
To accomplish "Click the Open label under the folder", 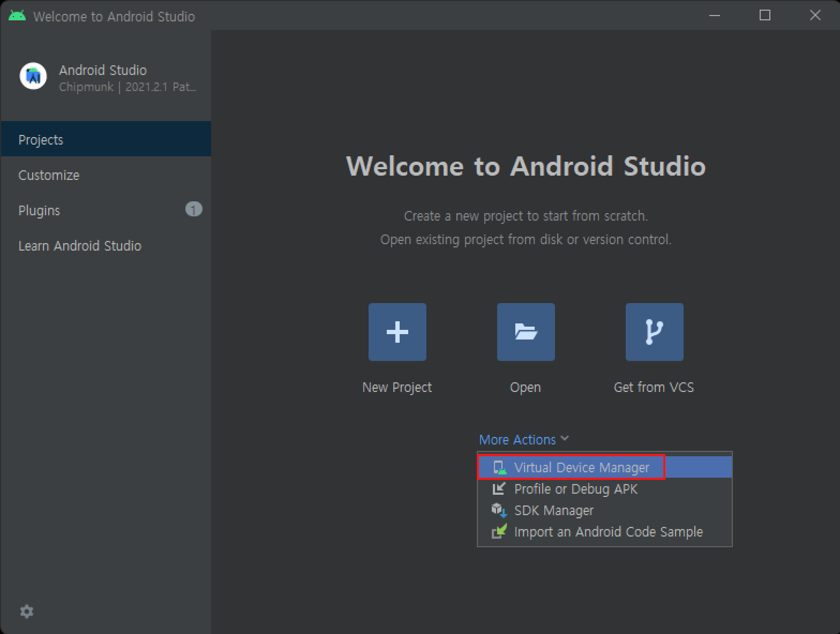I will click(x=526, y=387).
